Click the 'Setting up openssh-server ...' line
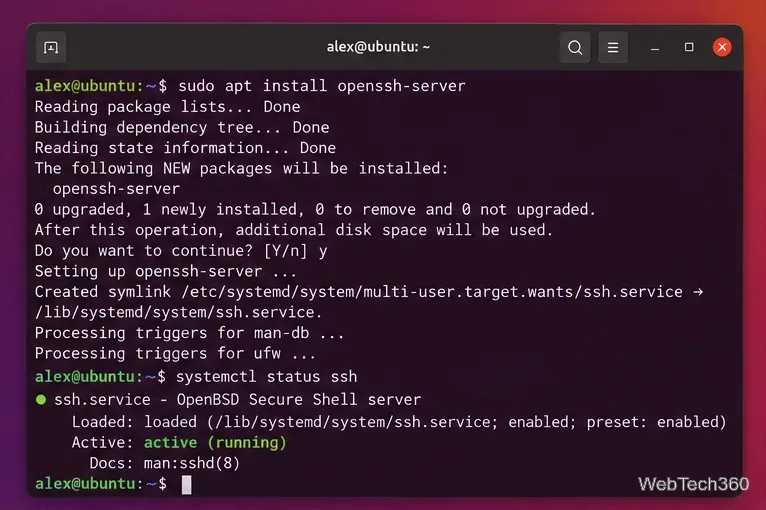 coord(165,271)
